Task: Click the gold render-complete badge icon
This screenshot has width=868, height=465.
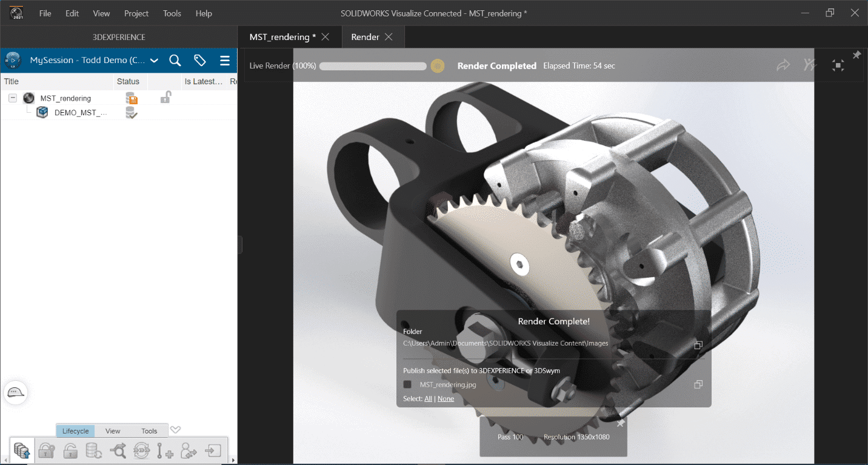Action: coord(438,65)
